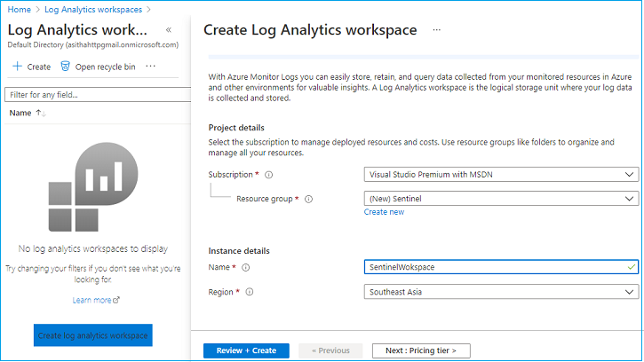Open recycle bin icon in toolbar
The height and width of the screenshot is (362, 644).
[x=65, y=66]
